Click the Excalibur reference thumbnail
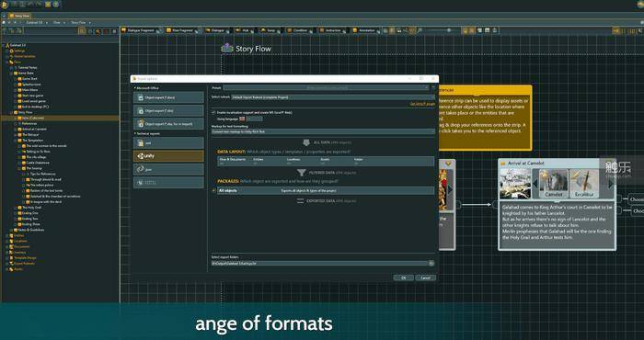Image resolution: width=644 pixels, height=340 pixels. (x=583, y=183)
